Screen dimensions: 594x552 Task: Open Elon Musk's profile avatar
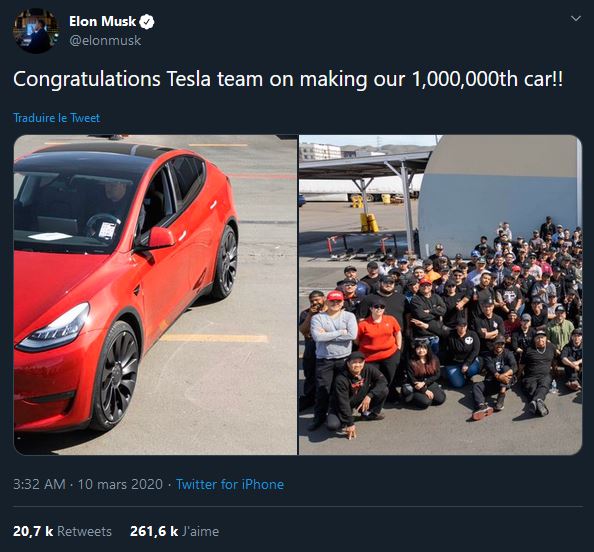36,31
